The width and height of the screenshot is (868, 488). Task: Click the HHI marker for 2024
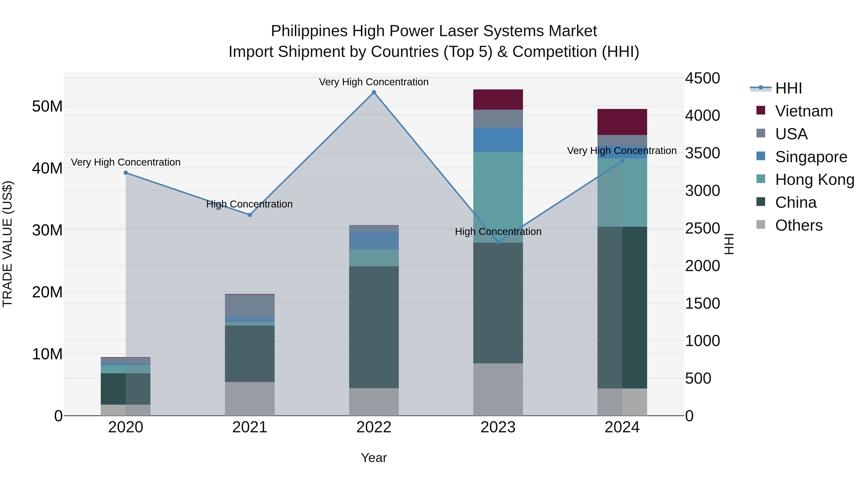pos(622,161)
